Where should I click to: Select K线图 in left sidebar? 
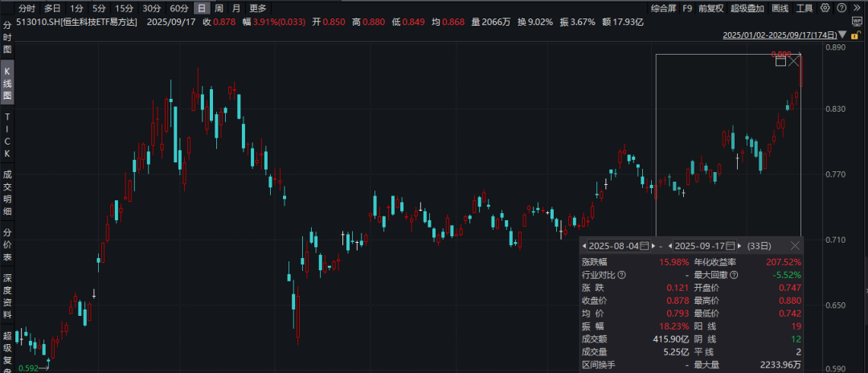[7, 83]
